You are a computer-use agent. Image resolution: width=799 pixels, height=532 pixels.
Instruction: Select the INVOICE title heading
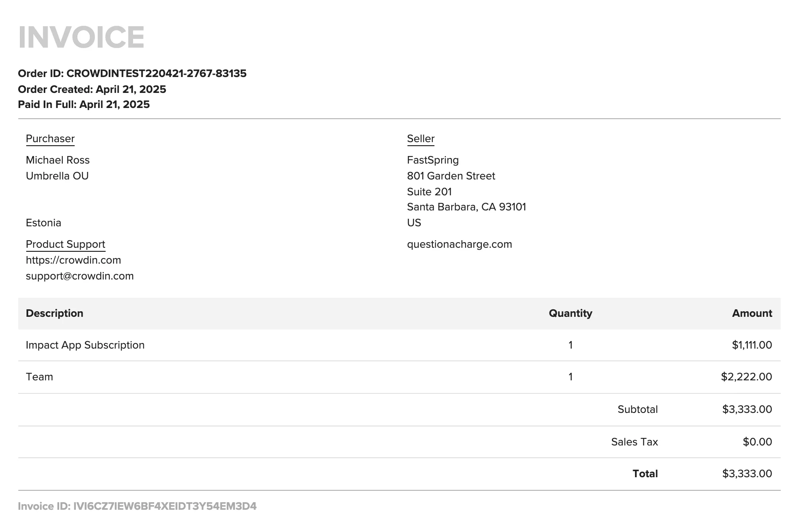coord(81,37)
